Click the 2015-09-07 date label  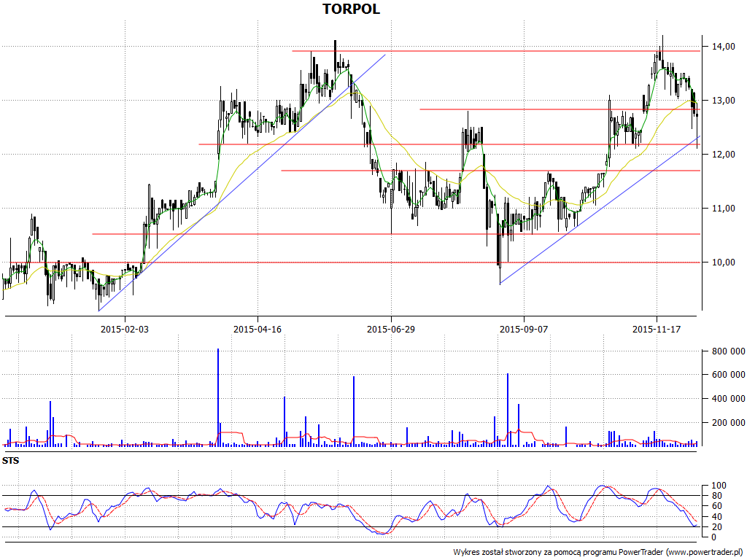pyautogui.click(x=524, y=329)
